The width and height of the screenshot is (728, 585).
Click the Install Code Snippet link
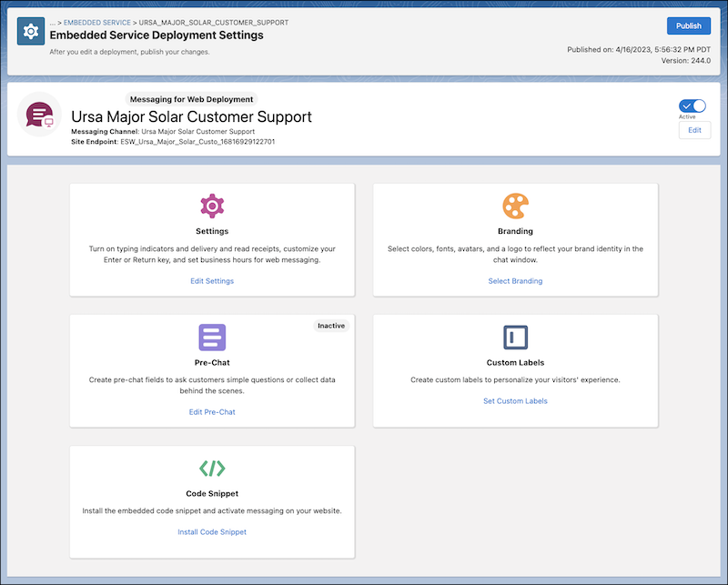[x=211, y=531]
